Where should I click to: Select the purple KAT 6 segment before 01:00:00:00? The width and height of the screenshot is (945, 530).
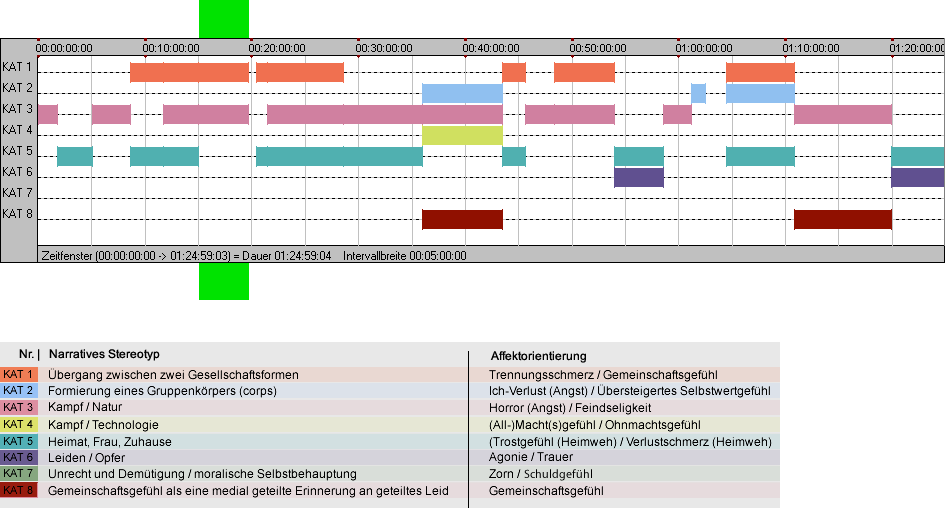tap(639, 177)
